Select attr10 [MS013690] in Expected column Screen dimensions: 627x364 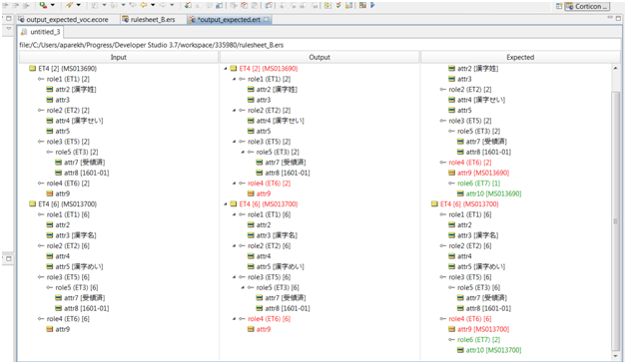[x=493, y=193]
